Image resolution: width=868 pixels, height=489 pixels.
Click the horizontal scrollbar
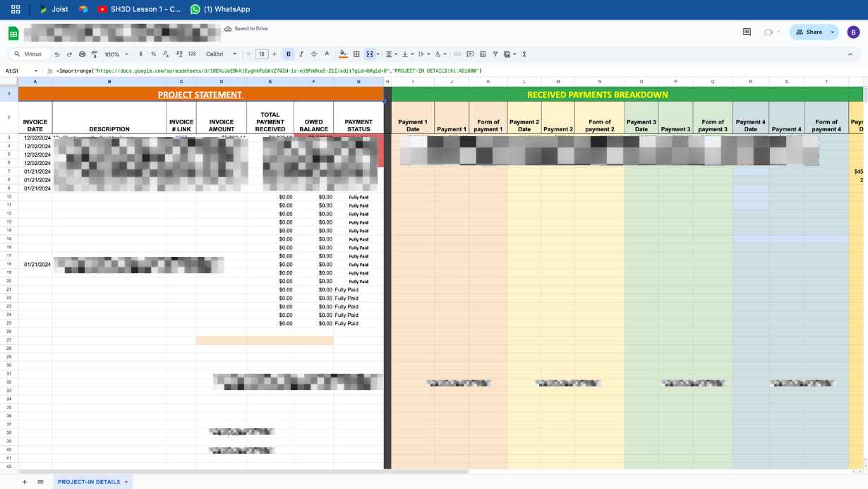[243, 471]
